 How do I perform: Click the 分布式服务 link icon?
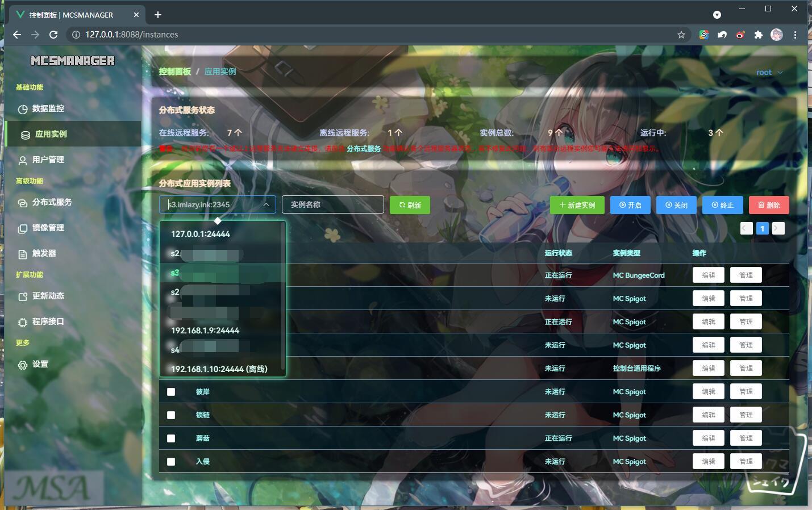click(23, 203)
